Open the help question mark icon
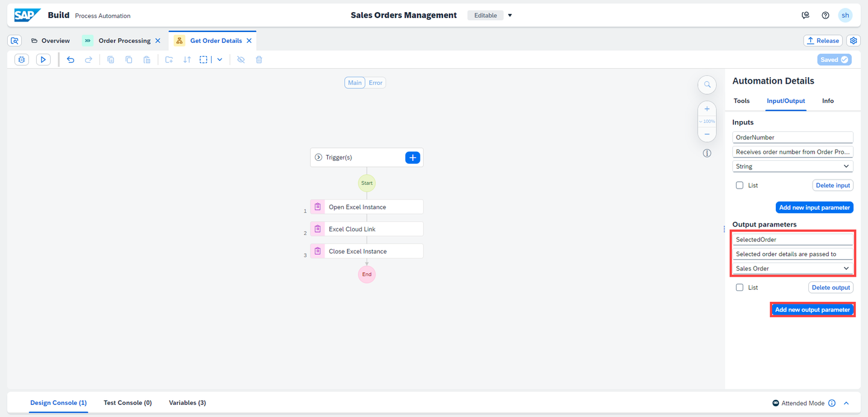This screenshot has height=417, width=868. coord(825,15)
